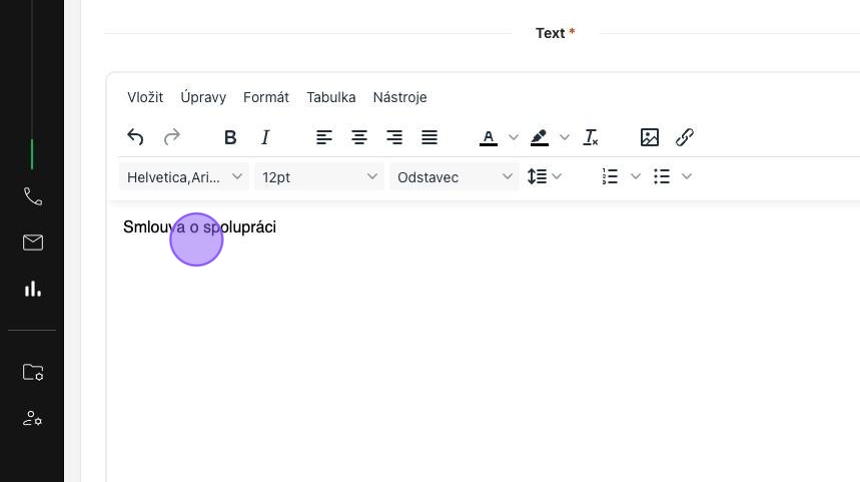The image size is (860, 482).
Task: Open text color picker dropdown
Action: (x=513, y=137)
